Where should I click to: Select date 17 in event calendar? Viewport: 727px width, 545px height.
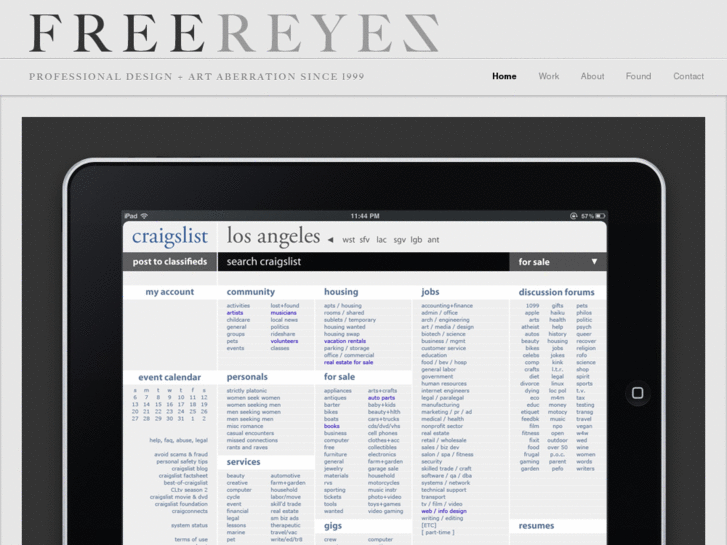click(x=181, y=404)
